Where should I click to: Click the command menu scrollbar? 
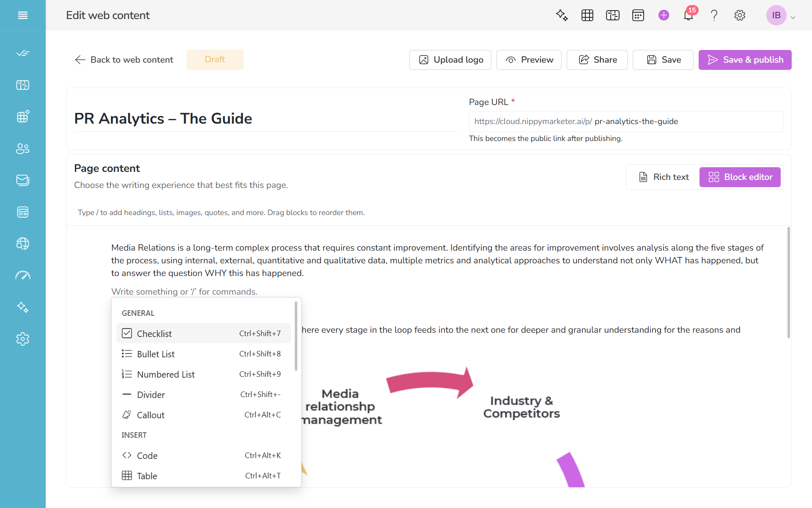click(x=296, y=336)
